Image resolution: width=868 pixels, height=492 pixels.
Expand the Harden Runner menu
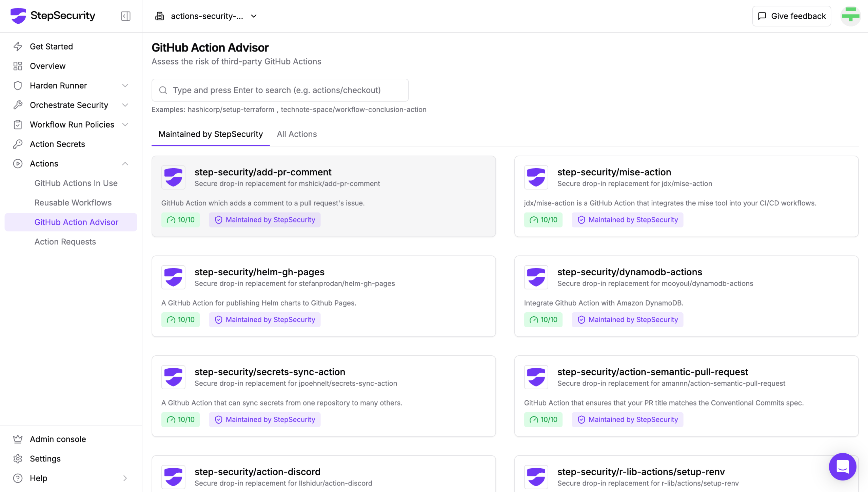click(125, 85)
